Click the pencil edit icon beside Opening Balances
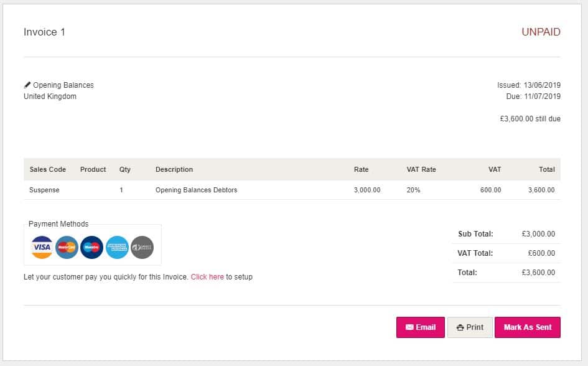Image resolution: width=588 pixels, height=366 pixels. pos(27,85)
